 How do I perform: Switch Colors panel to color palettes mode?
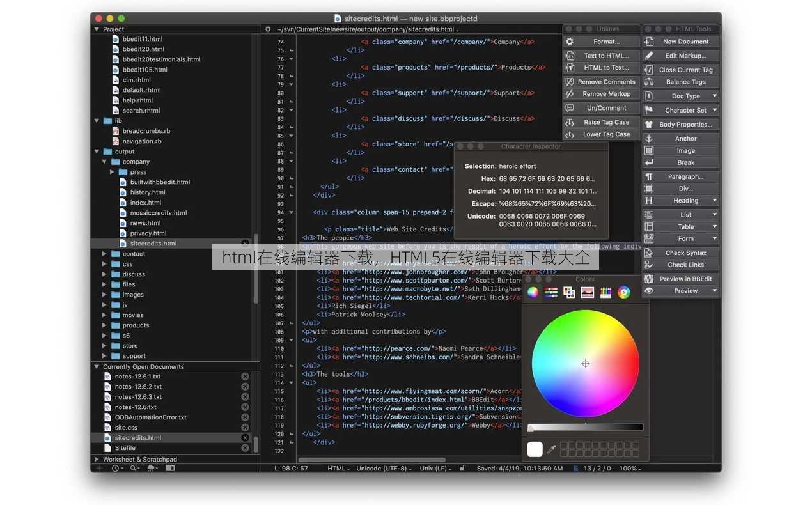tap(569, 293)
